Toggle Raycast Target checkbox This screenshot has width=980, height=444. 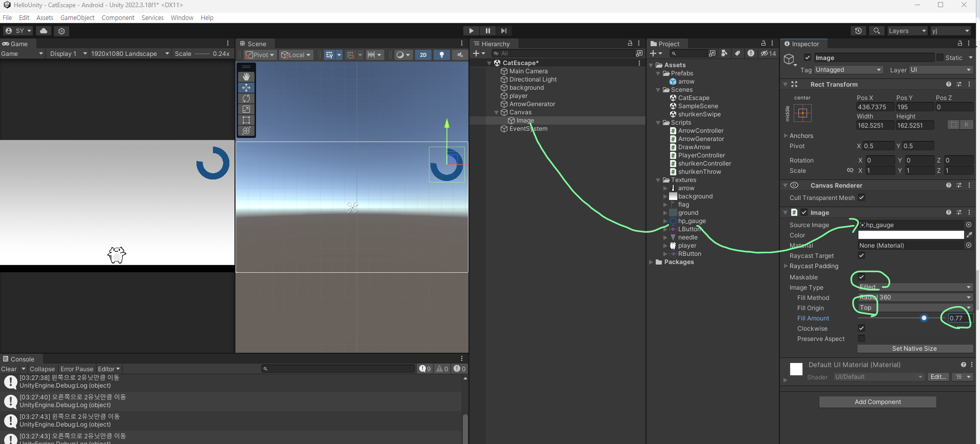(861, 255)
